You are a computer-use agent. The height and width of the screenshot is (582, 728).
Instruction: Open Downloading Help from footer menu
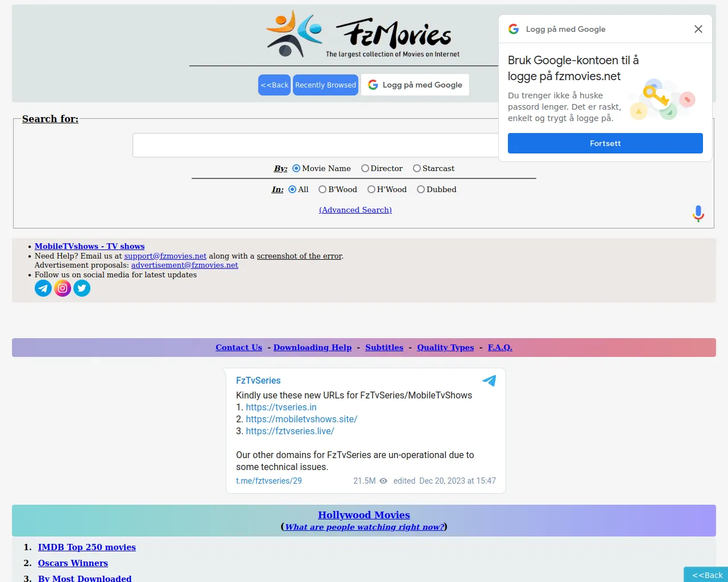coord(312,347)
